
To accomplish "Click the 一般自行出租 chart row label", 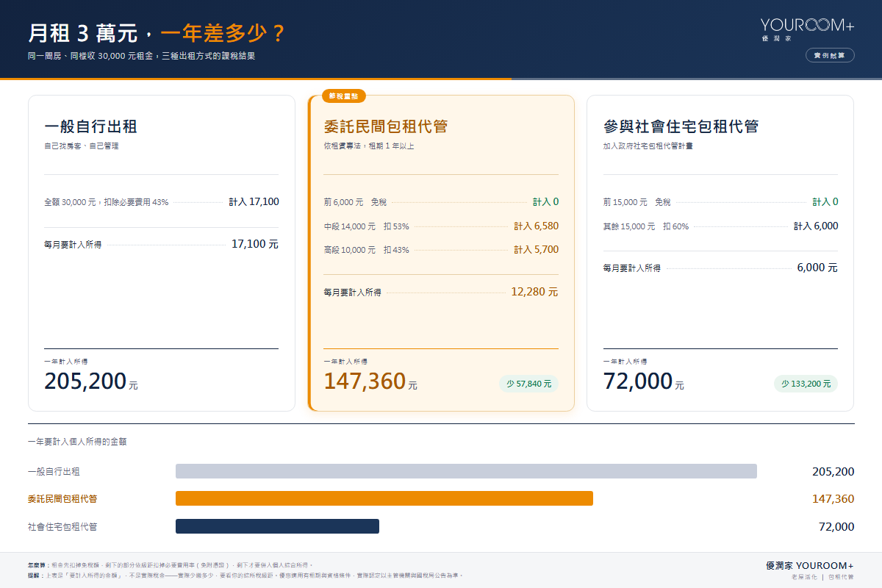I will pos(54,471).
